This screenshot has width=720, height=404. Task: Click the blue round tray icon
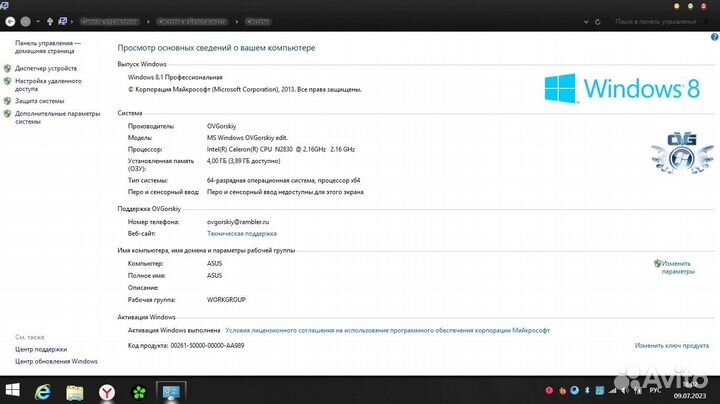pyautogui.click(x=574, y=390)
